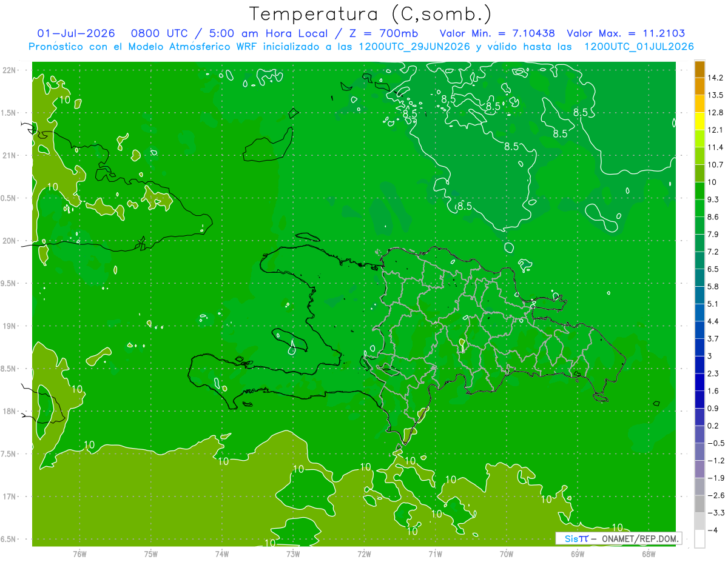Click the 73W longitude axis label
The width and height of the screenshot is (728, 562).
coord(293,554)
